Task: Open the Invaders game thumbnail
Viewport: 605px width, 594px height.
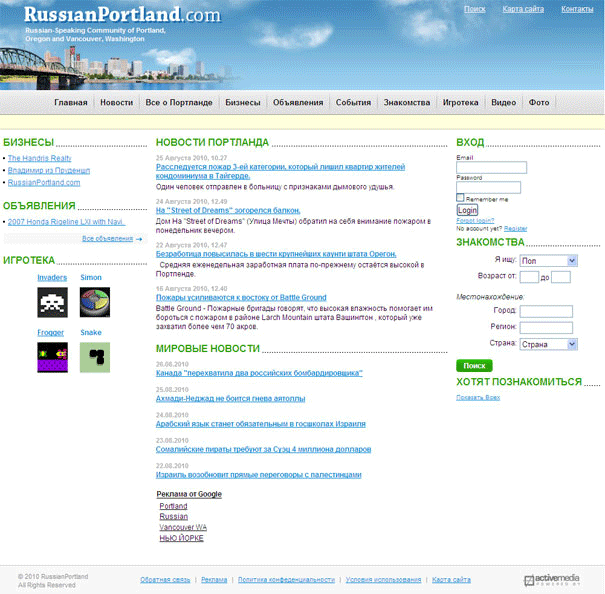Action: coord(52,302)
